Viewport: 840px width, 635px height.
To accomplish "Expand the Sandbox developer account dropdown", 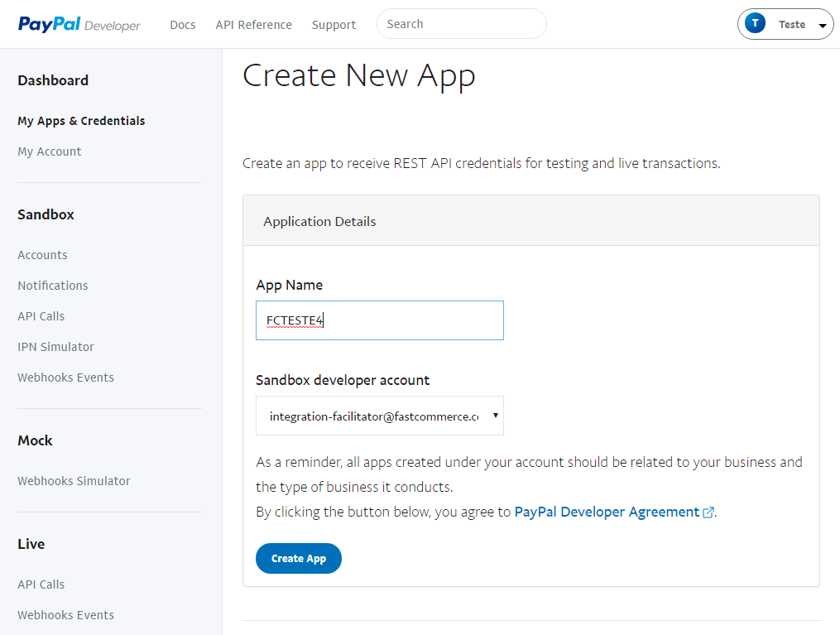I will click(x=380, y=416).
